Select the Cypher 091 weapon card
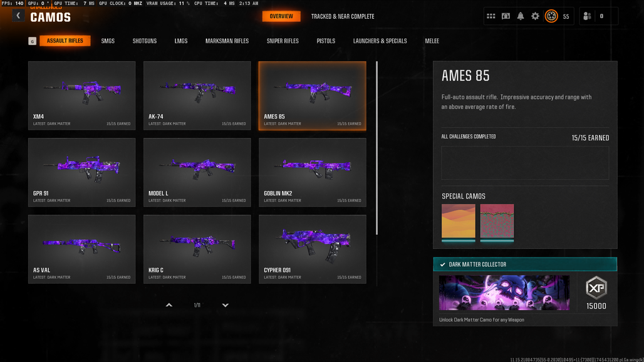644x362 pixels. pyautogui.click(x=313, y=249)
